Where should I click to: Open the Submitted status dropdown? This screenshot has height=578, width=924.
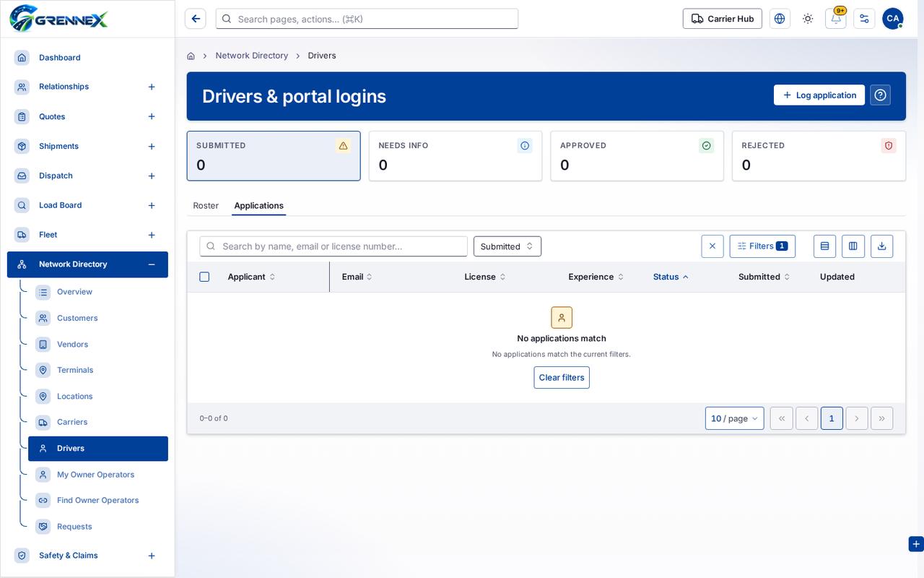[507, 246]
